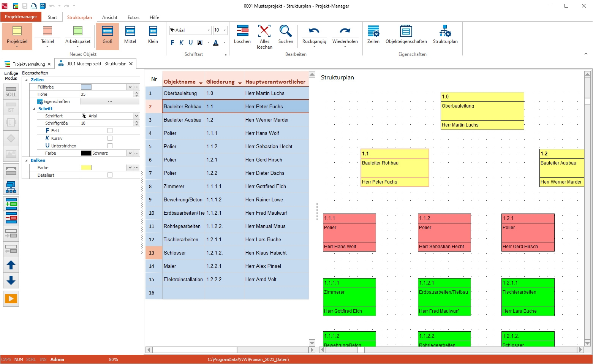Collapse the Balken property group
The width and height of the screenshot is (593, 364).
pos(26,160)
